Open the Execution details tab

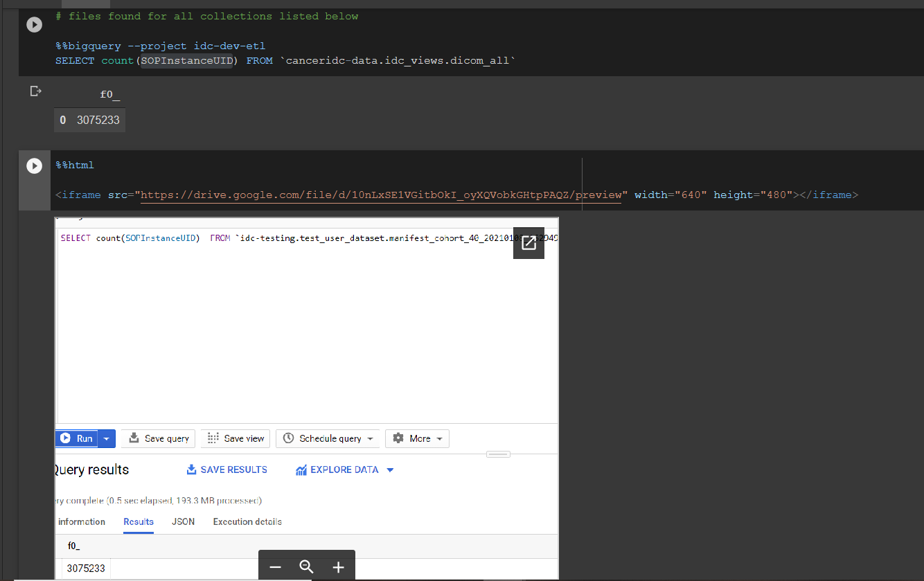pos(247,521)
